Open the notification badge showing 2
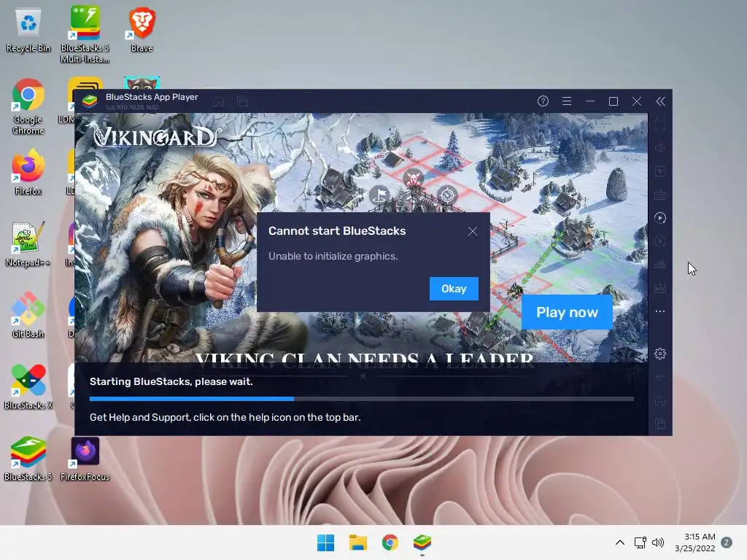Image resolution: width=747 pixels, height=560 pixels. pos(727,542)
